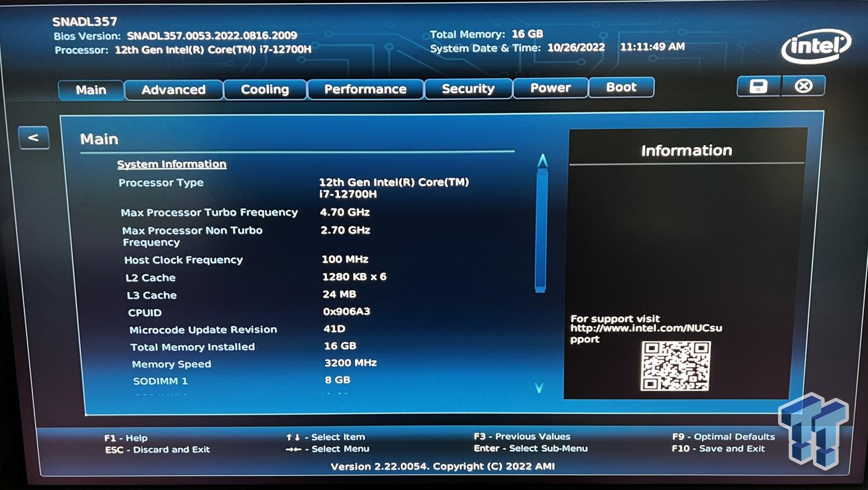Open the Power tab
Viewport: 868px width, 490px height.
point(550,87)
